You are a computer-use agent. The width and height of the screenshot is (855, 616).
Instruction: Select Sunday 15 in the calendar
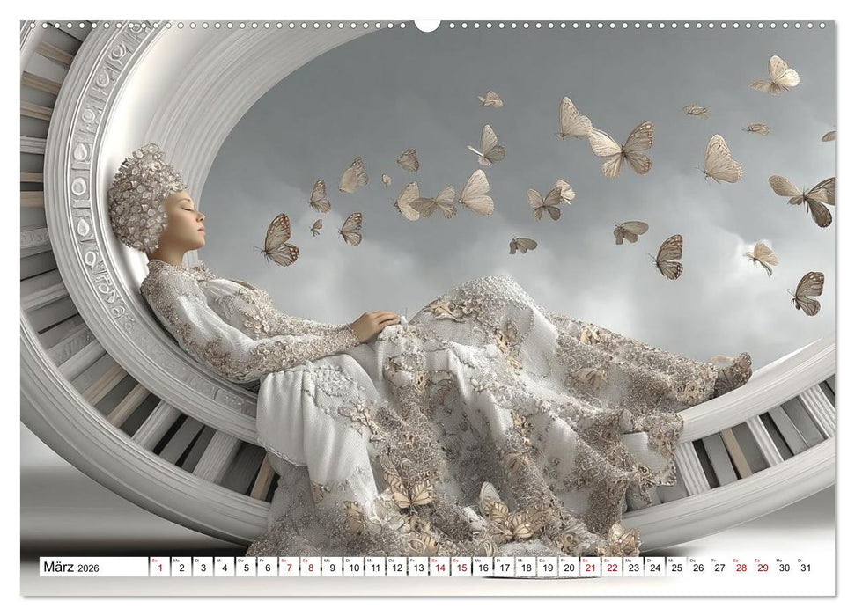(461, 568)
